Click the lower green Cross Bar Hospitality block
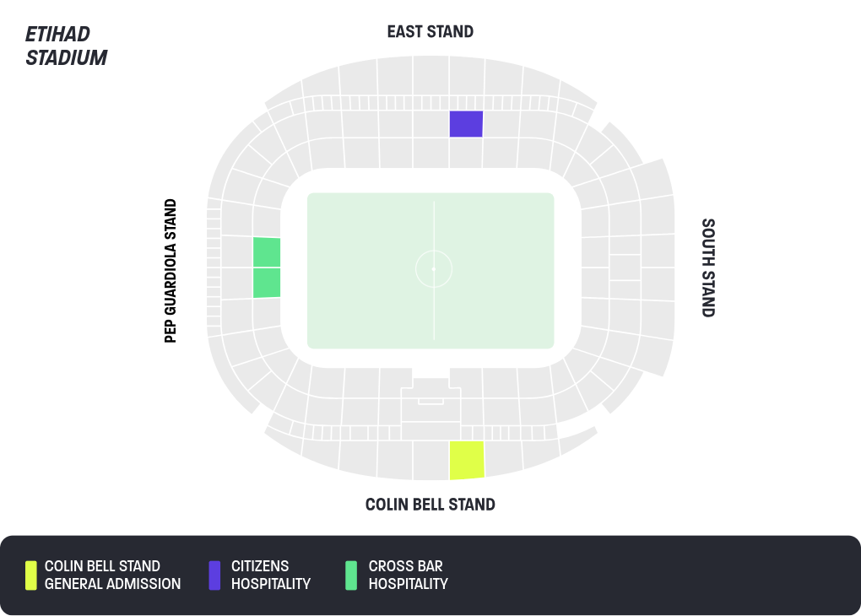Screen dimensions: 861x616 [267, 283]
